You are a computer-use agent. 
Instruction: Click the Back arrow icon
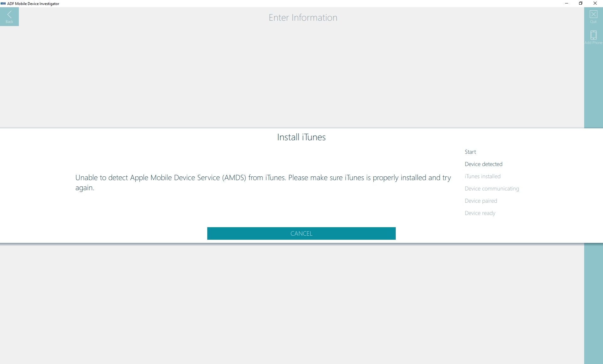click(x=9, y=14)
